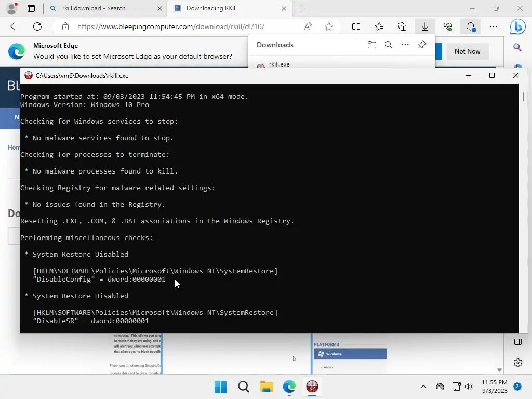
Task: Open Read aloud from the address bar
Action: [x=308, y=26]
